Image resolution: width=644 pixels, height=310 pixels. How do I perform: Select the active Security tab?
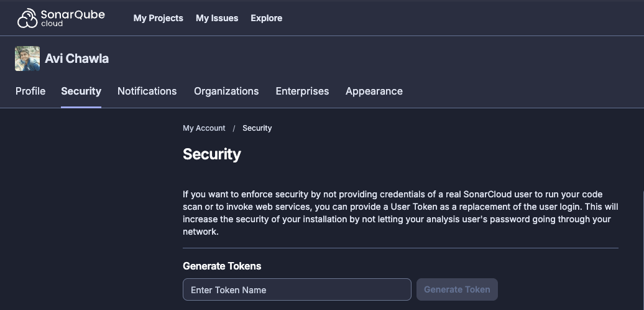81,91
